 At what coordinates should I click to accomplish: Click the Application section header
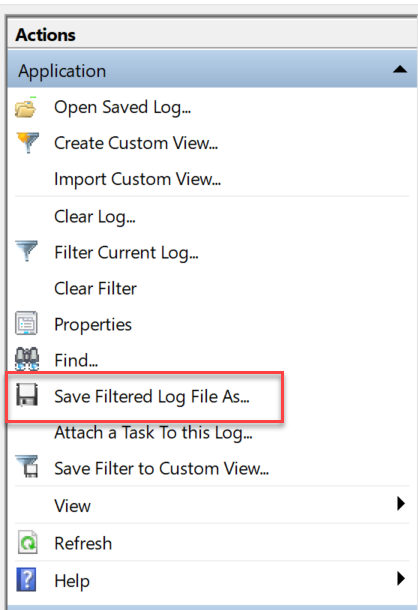212,69
